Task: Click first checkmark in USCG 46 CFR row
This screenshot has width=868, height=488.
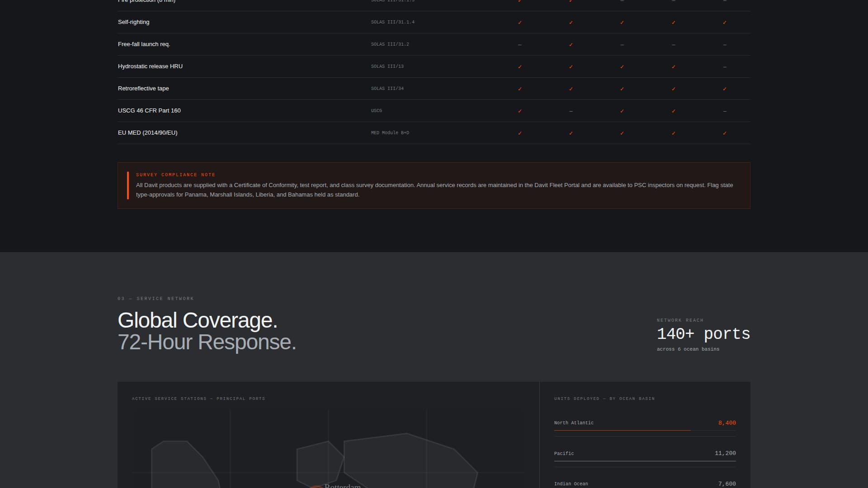Action: [519, 111]
